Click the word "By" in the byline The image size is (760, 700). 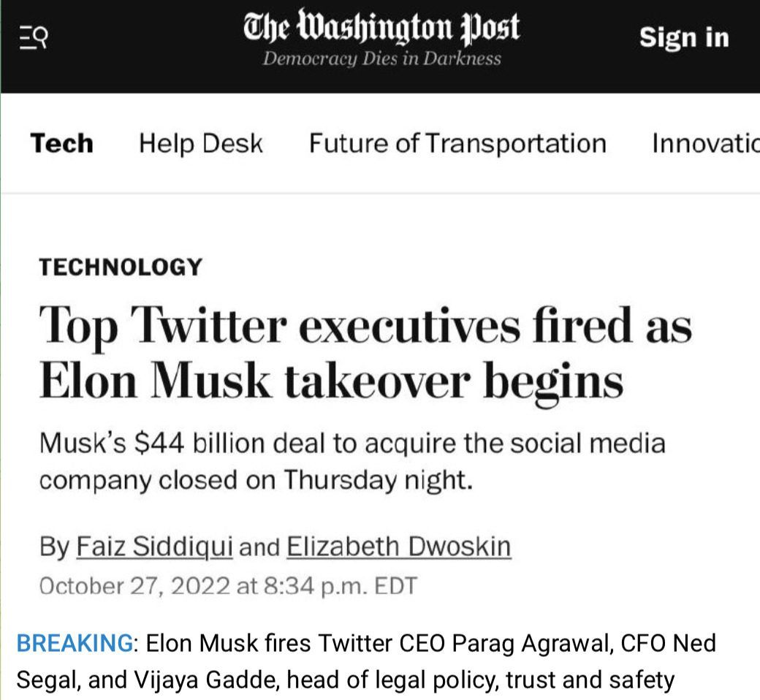(x=54, y=547)
